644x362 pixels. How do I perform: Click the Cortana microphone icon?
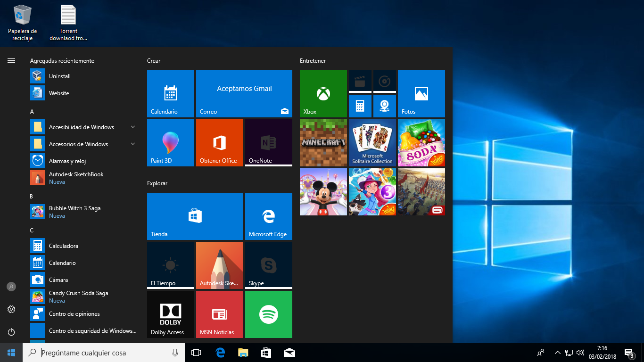pos(175,353)
